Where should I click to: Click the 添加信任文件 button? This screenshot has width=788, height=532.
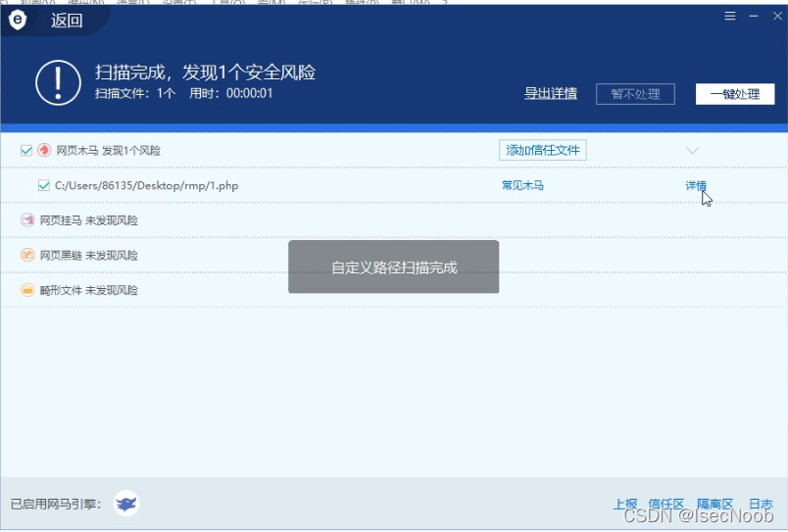tap(542, 150)
